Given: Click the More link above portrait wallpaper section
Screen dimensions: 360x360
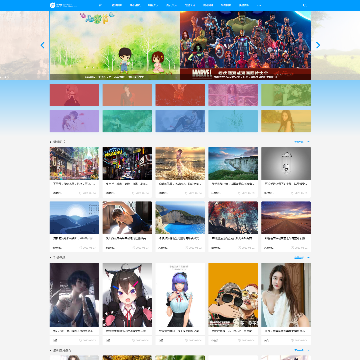Looking at the screenshot, I should tap(302, 258).
